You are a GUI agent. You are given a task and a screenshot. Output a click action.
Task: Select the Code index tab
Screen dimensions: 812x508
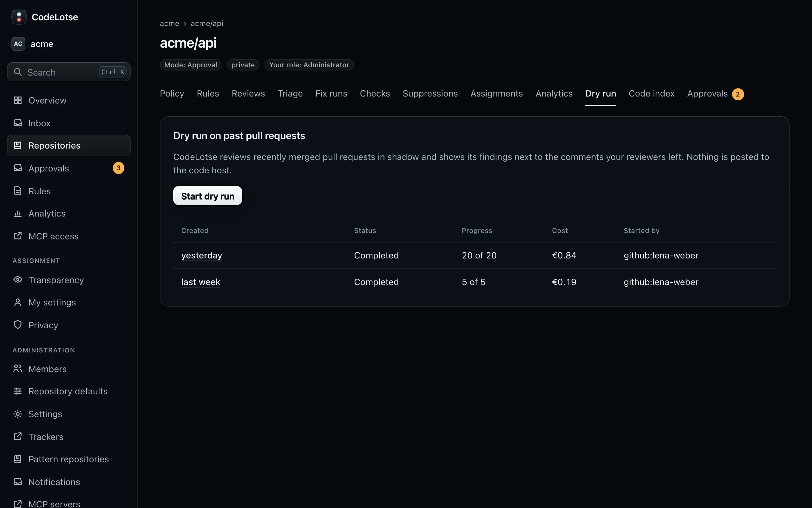pos(651,93)
